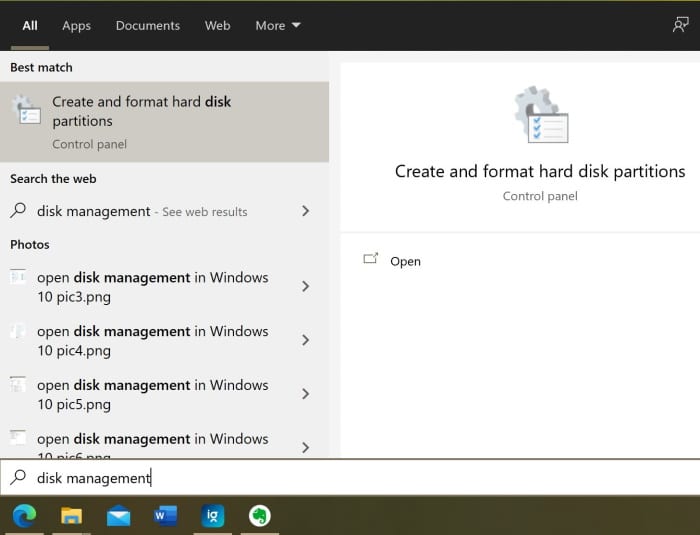Click the large gear checklist icon in preview
Image resolution: width=700 pixels, height=535 pixels.
coord(541,114)
